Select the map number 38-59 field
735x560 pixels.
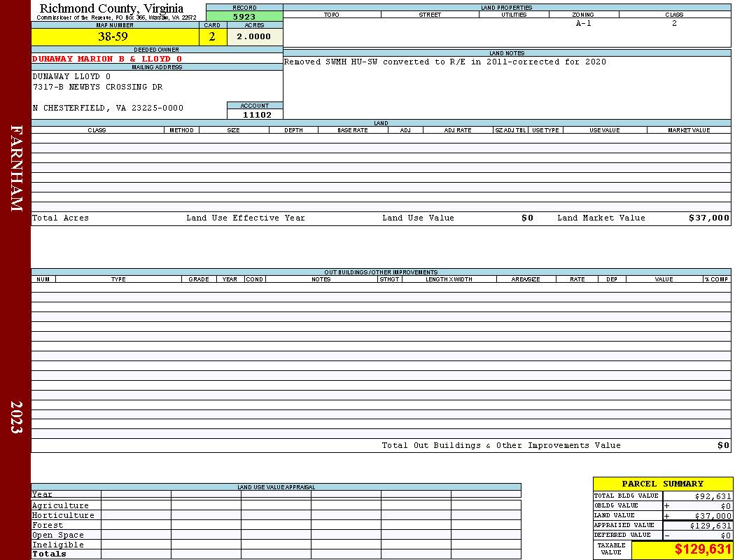115,36
